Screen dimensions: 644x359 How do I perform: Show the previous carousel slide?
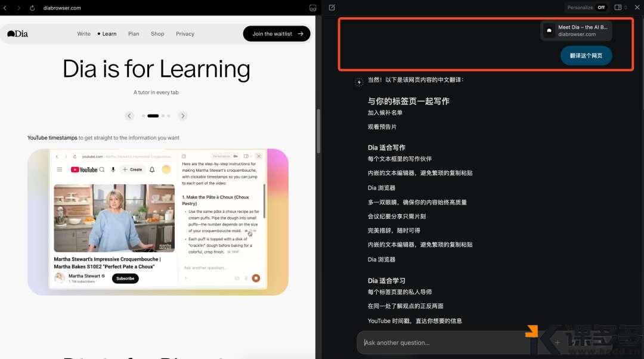129,116
